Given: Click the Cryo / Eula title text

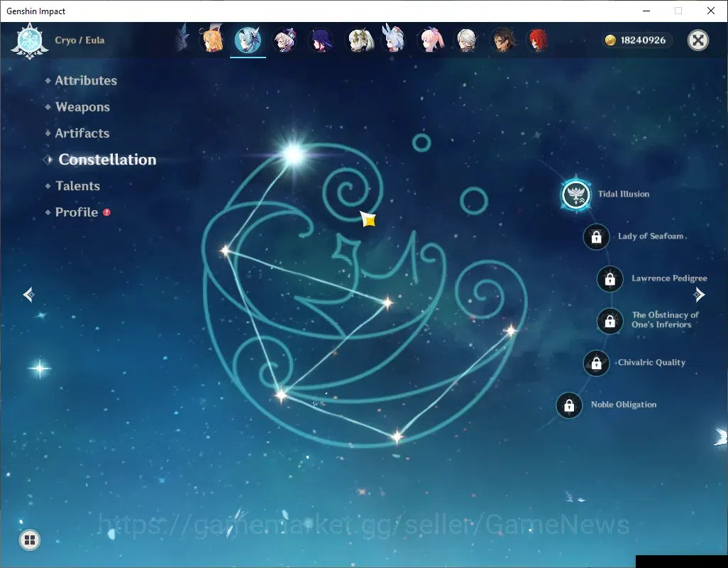Looking at the screenshot, I should pos(79,40).
